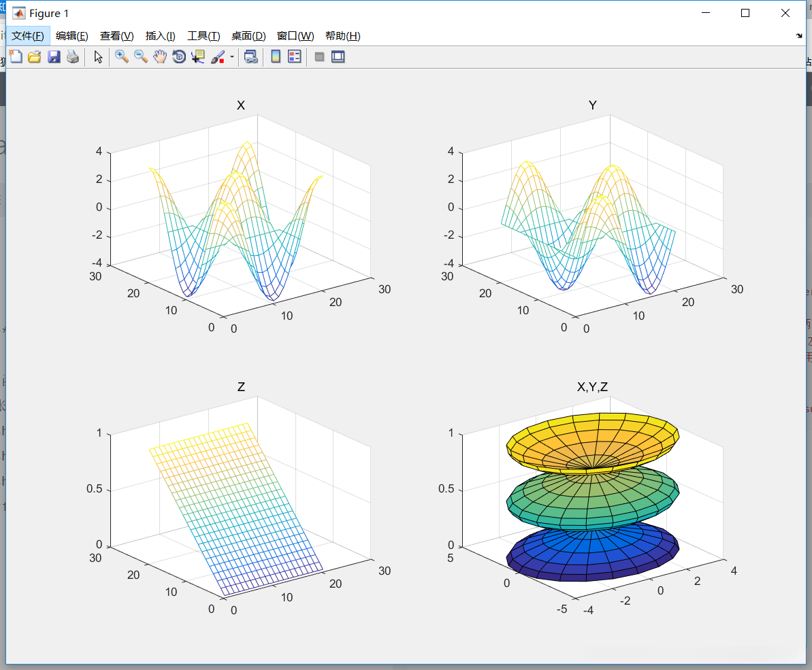The height and width of the screenshot is (670, 812).
Task: Select the Zoom Out magnifier tool
Action: pyautogui.click(x=141, y=57)
